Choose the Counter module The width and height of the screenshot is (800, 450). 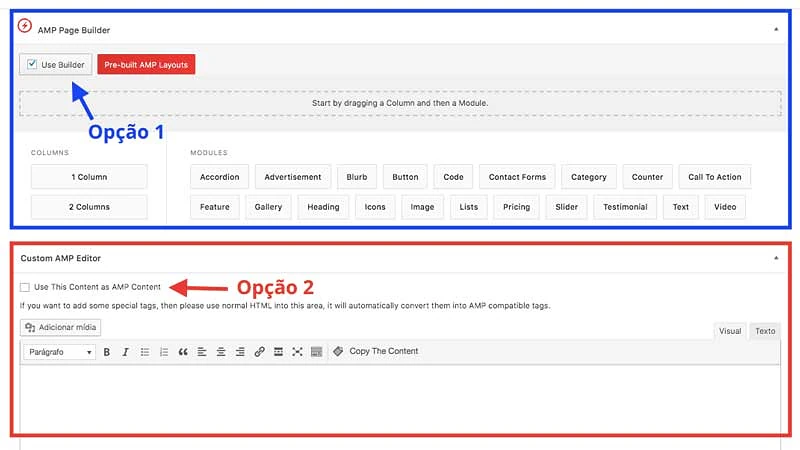[647, 177]
